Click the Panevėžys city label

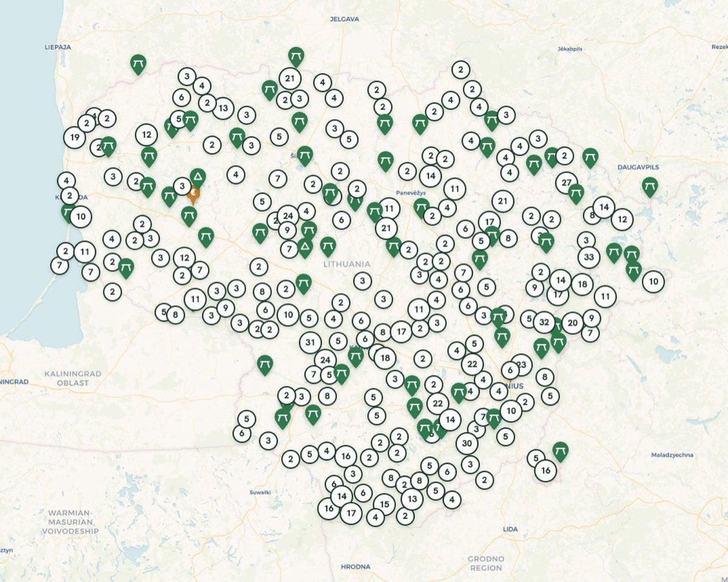point(411,192)
